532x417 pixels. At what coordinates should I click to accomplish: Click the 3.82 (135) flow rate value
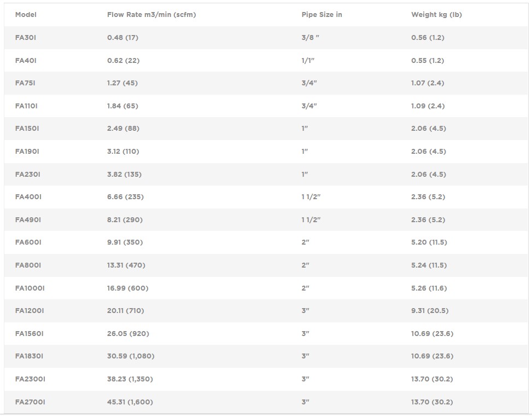click(124, 175)
